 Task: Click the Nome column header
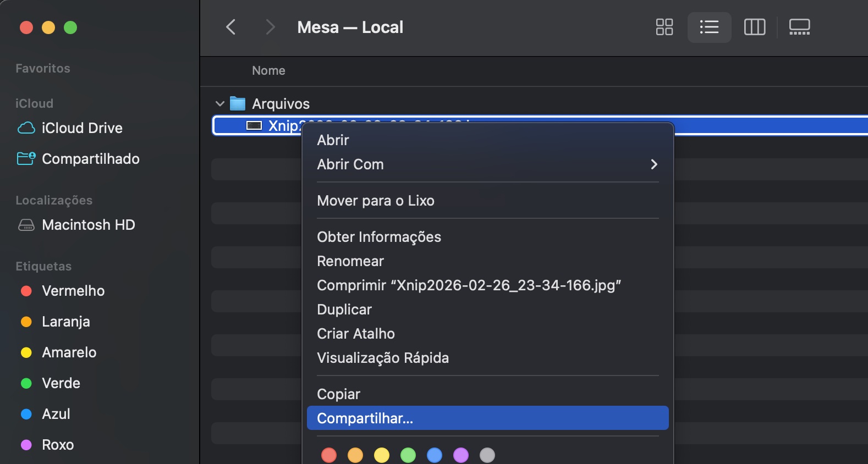268,70
